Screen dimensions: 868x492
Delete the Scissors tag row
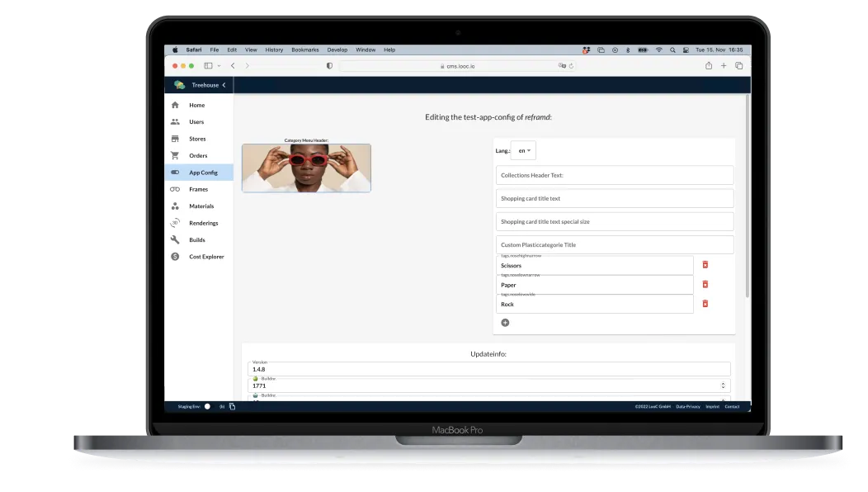[705, 265]
